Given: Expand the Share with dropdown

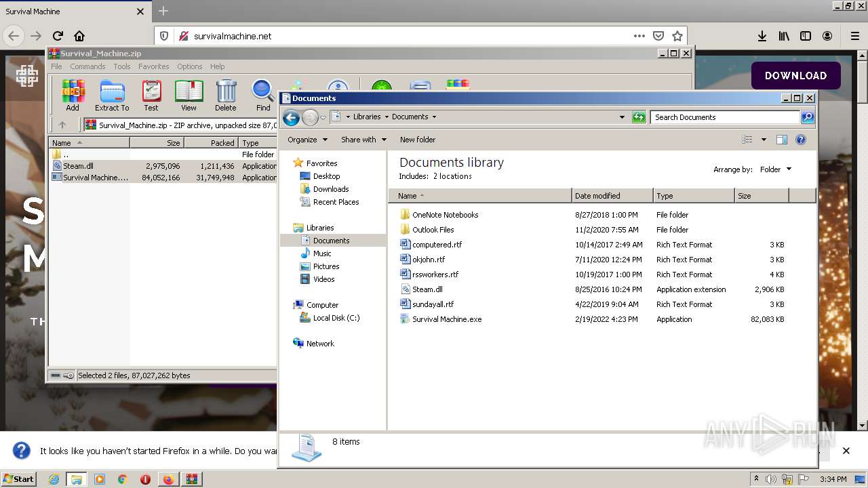Looking at the screenshot, I should 363,140.
